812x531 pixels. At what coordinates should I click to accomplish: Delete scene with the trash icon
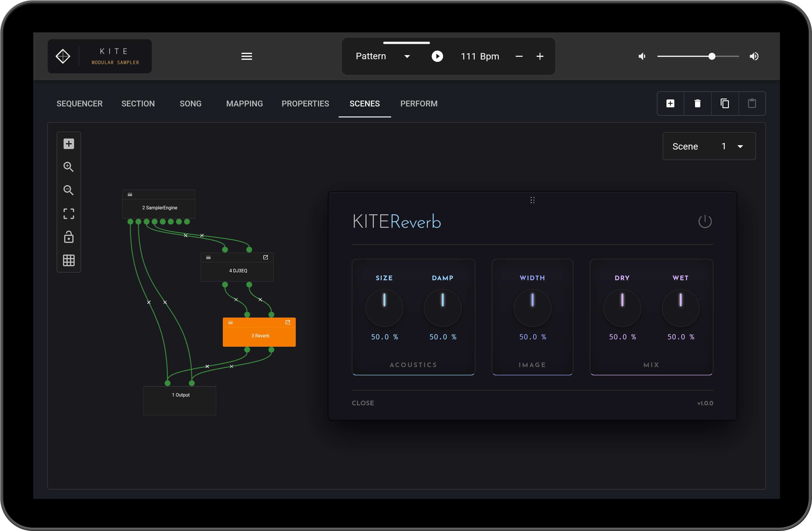pyautogui.click(x=697, y=103)
